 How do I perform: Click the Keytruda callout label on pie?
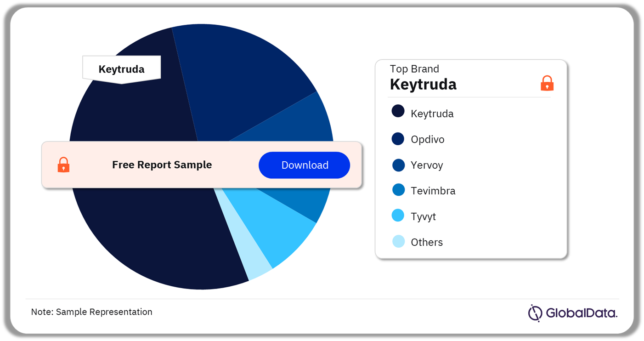tap(122, 69)
